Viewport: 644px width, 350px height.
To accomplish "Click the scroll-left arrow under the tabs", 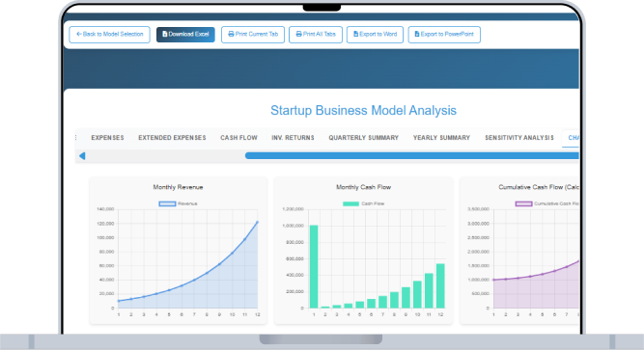I will point(82,156).
